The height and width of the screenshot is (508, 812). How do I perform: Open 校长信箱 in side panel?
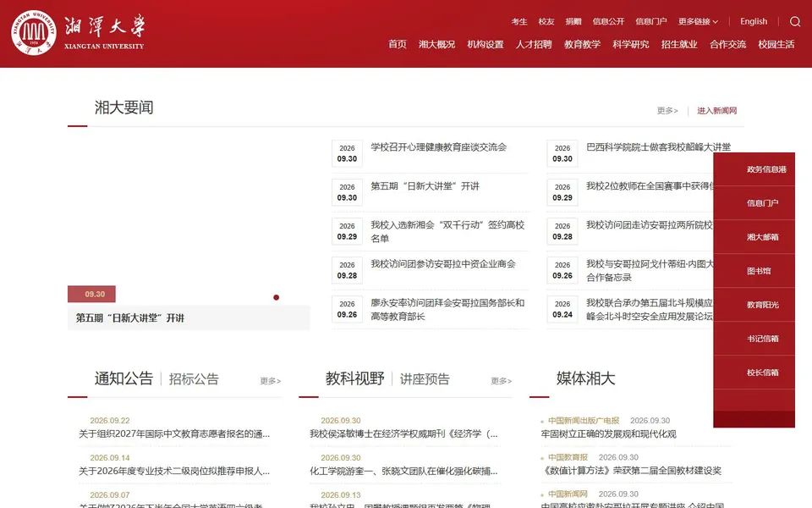[762, 373]
